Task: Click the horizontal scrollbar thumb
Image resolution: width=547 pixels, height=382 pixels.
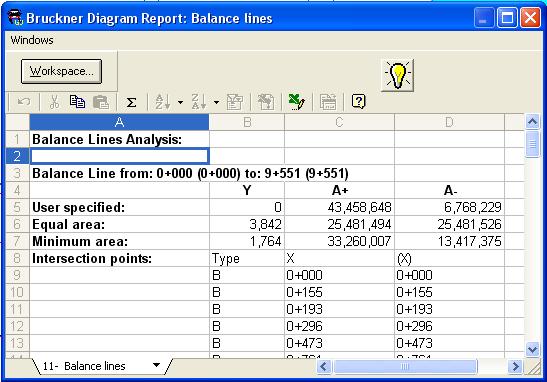Action: 405,367
